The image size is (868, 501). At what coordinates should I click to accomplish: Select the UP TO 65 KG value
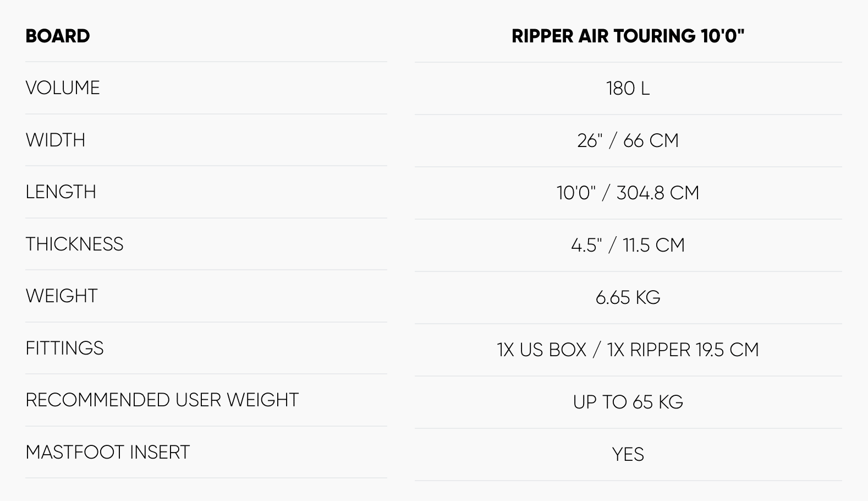[x=628, y=402]
